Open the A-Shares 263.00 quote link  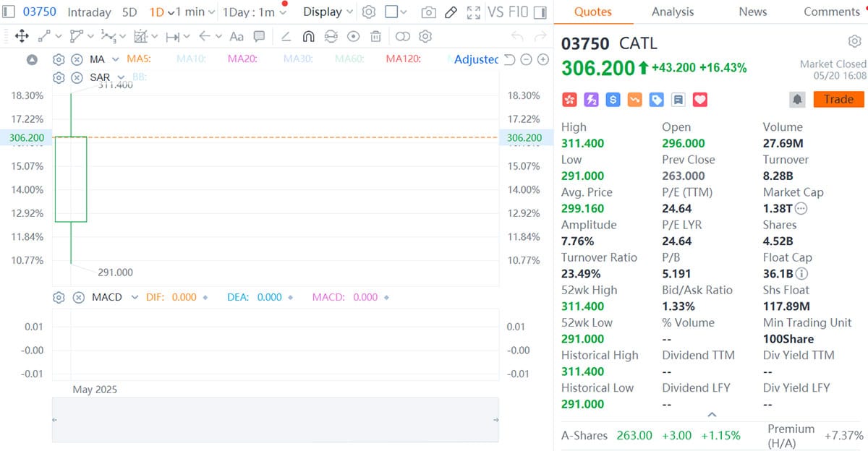[634, 435]
